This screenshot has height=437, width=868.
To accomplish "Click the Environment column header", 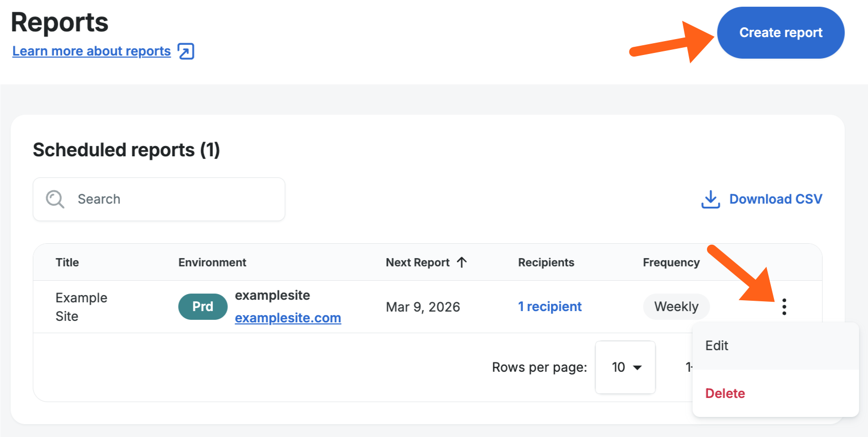I will pos(212,262).
